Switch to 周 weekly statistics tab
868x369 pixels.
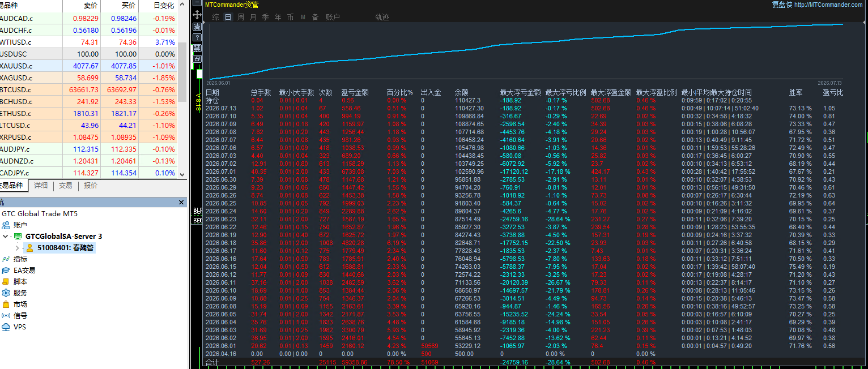pyautogui.click(x=240, y=17)
